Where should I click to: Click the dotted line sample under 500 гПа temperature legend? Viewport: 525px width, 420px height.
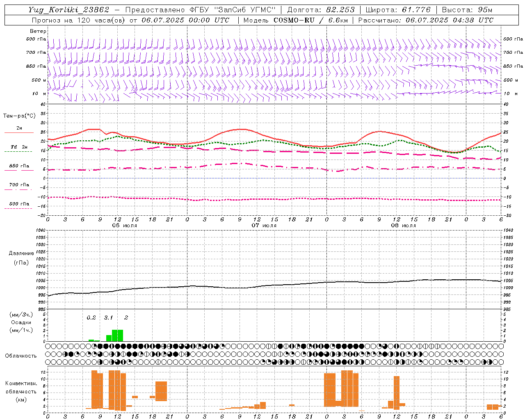[18, 209]
